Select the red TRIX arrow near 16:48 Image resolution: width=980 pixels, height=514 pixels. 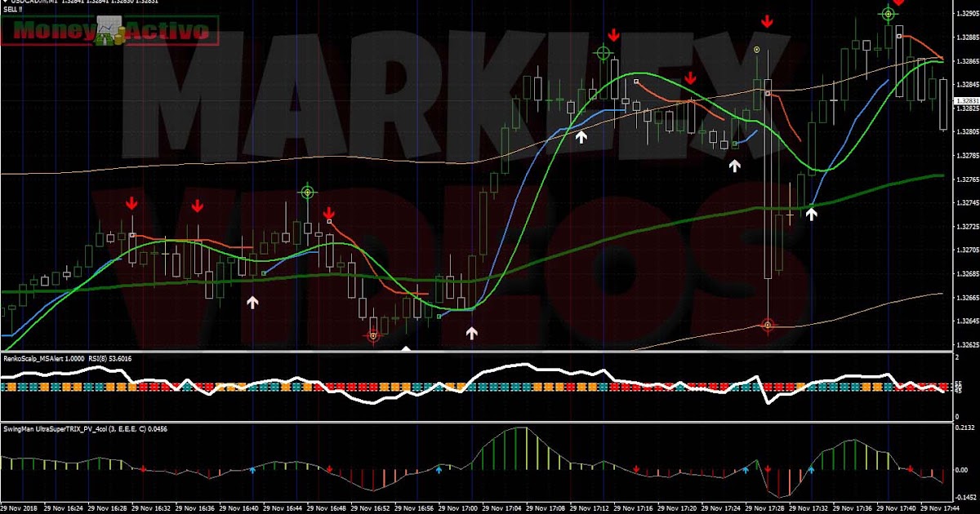pyautogui.click(x=329, y=469)
